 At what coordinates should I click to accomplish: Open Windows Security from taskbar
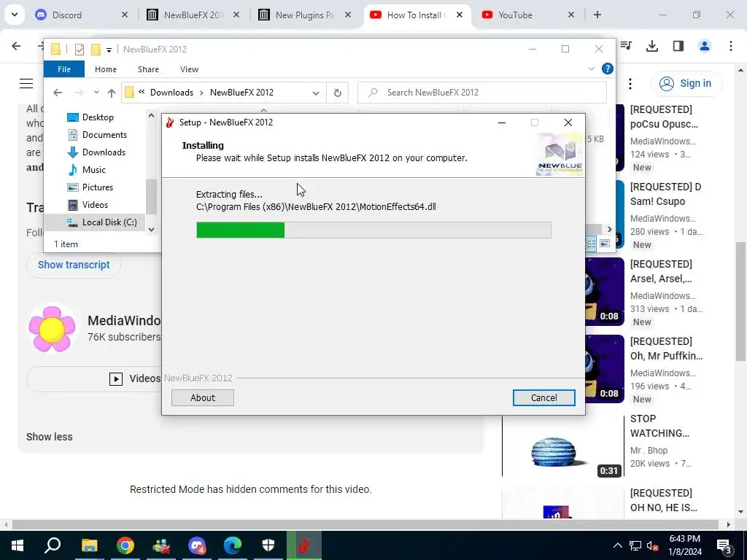point(268,545)
